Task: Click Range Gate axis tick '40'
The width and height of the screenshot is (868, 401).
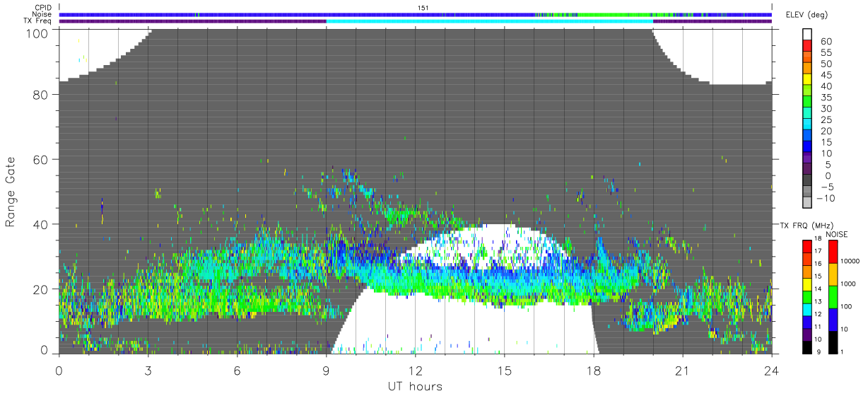Action: point(40,224)
